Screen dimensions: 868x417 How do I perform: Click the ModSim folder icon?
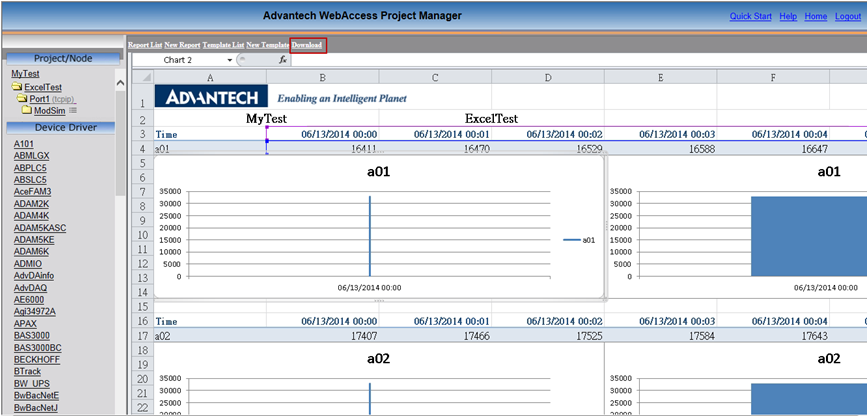click(x=27, y=110)
